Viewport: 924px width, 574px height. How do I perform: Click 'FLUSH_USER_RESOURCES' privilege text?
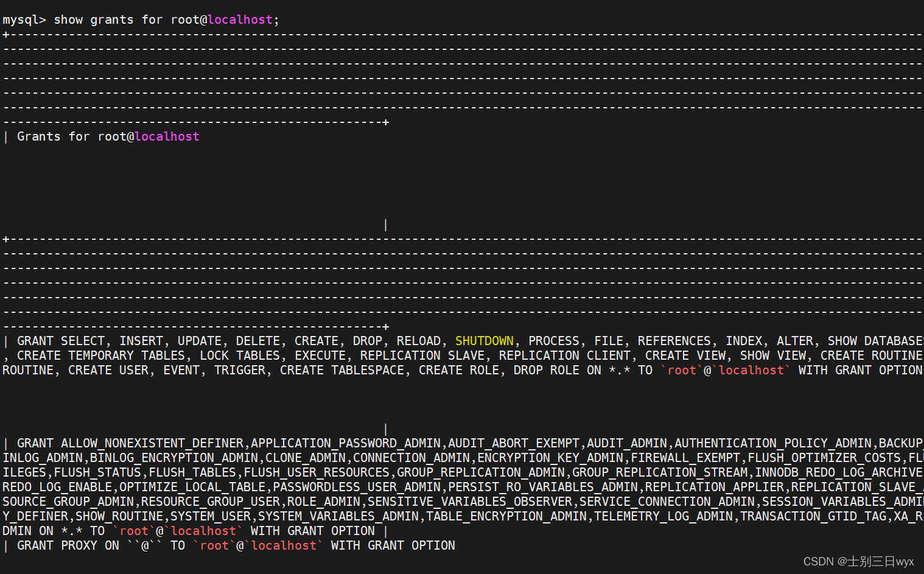(x=317, y=473)
